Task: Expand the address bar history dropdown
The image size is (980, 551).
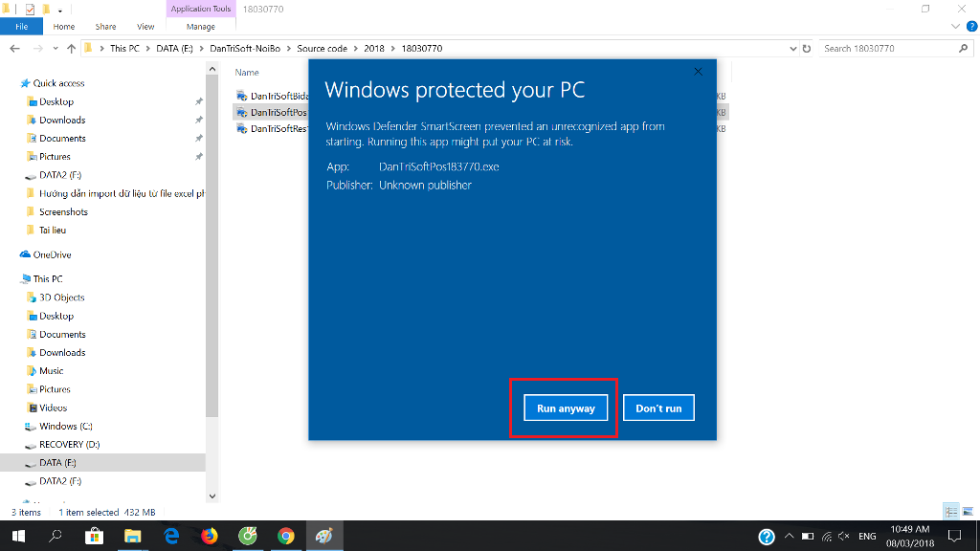Action: [x=793, y=48]
